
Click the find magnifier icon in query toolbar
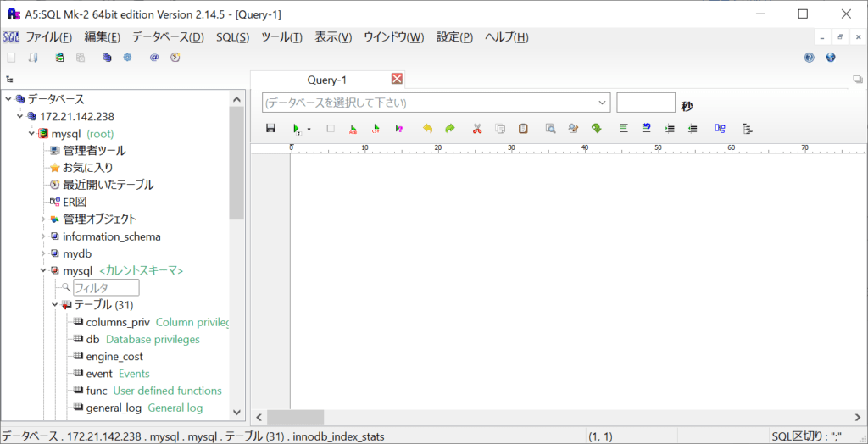550,129
